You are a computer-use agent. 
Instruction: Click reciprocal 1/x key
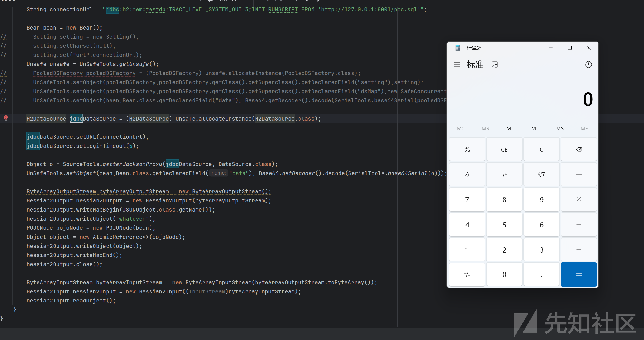point(467,174)
